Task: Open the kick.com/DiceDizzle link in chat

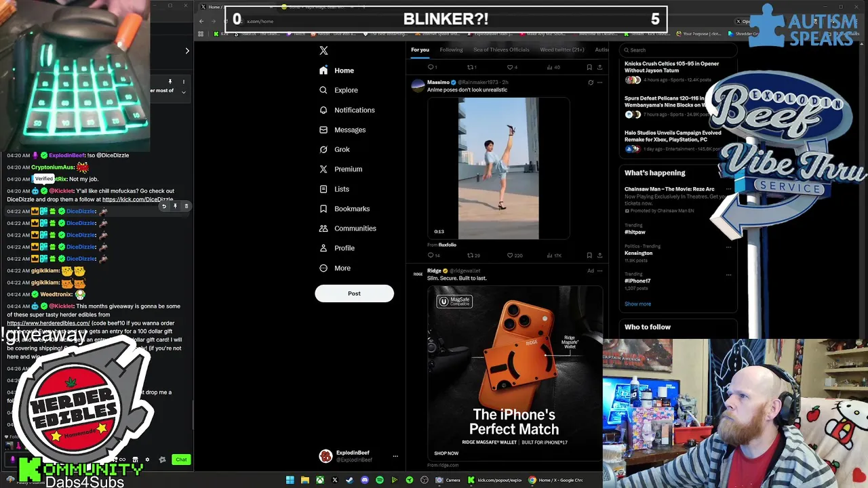Action: pos(138,200)
